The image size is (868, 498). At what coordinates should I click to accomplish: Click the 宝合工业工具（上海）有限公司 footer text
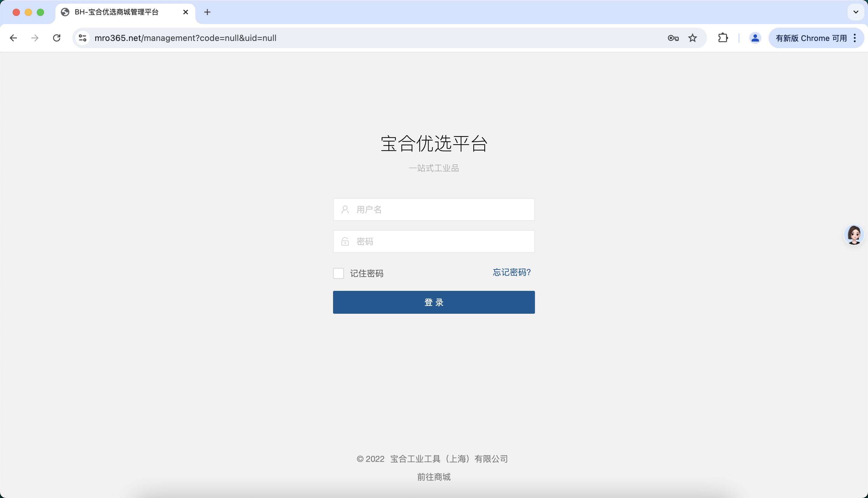click(x=449, y=459)
